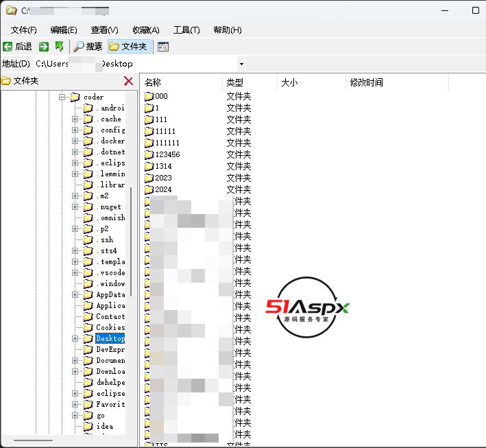
Task: Expand the Desktop tree node
Action: pos(75,338)
